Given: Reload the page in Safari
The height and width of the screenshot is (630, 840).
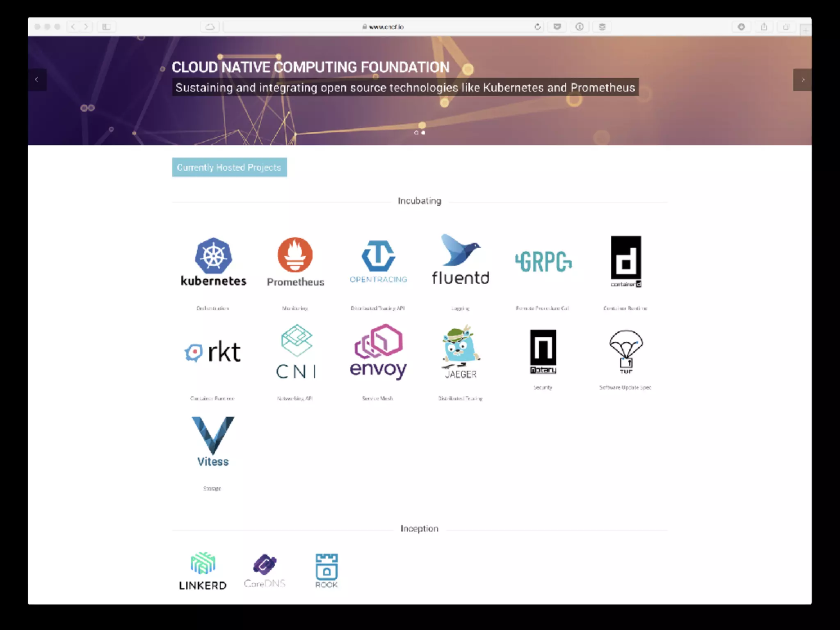Looking at the screenshot, I should pos(537,27).
